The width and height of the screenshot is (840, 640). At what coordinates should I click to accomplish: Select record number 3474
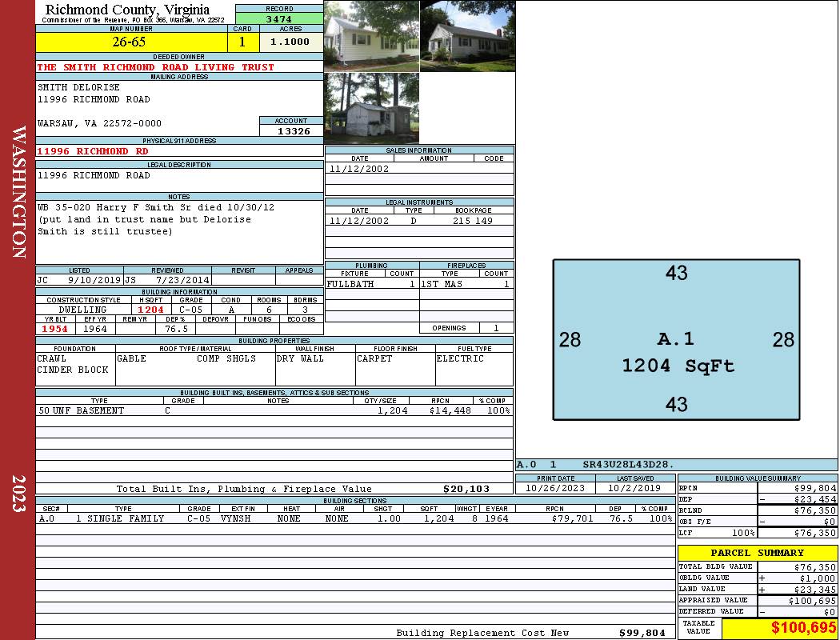[279, 18]
